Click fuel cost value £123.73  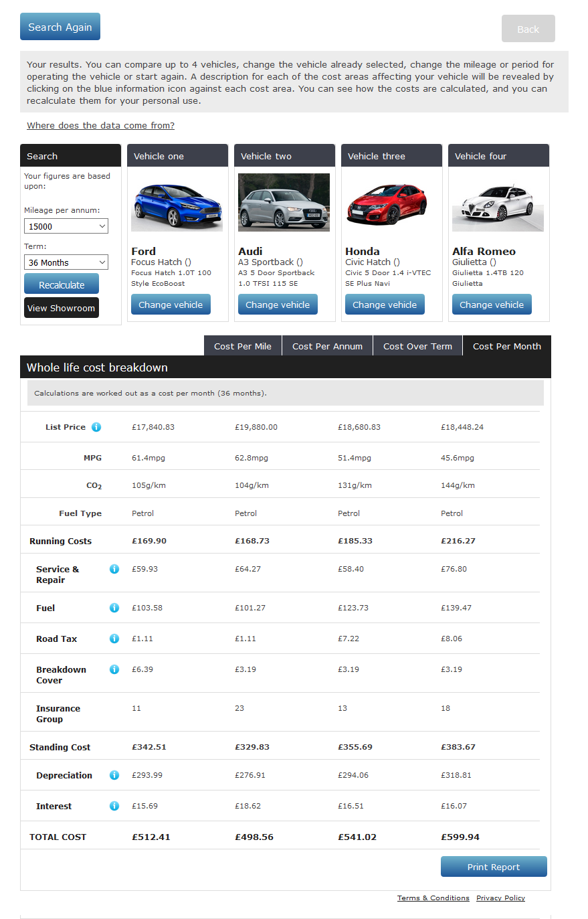(353, 608)
